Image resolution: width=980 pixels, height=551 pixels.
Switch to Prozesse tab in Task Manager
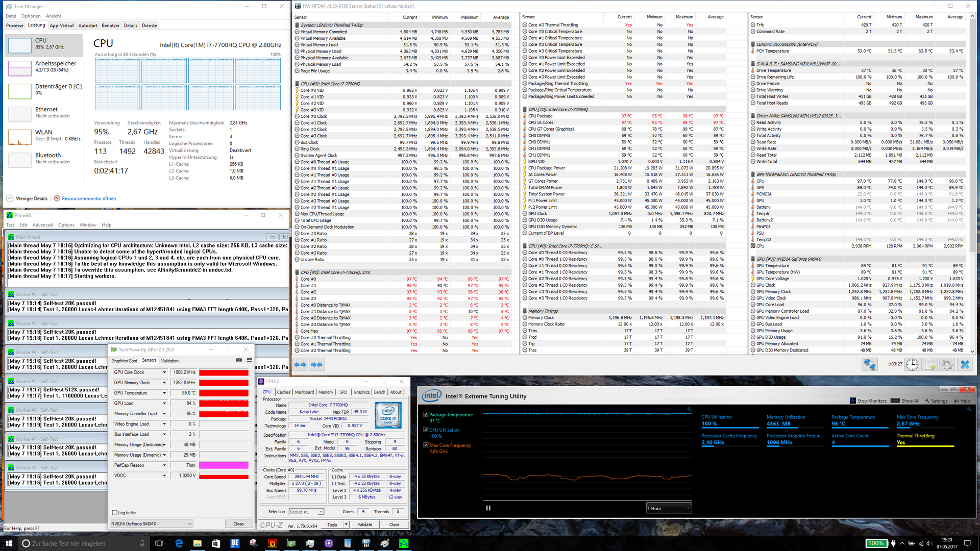(x=15, y=26)
